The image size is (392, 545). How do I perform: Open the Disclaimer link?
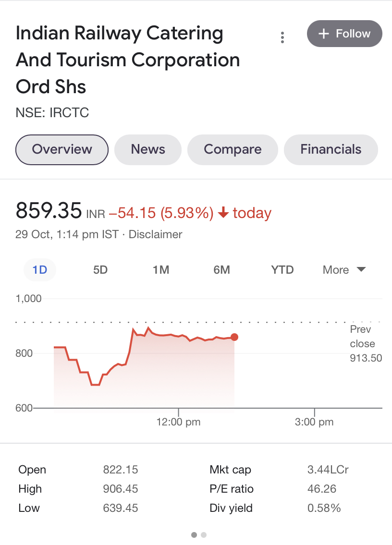(156, 235)
